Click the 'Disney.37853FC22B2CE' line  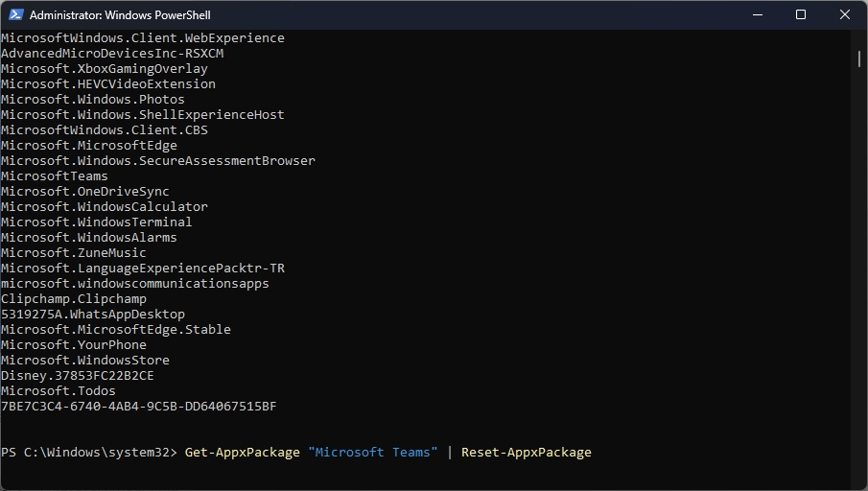(x=78, y=376)
